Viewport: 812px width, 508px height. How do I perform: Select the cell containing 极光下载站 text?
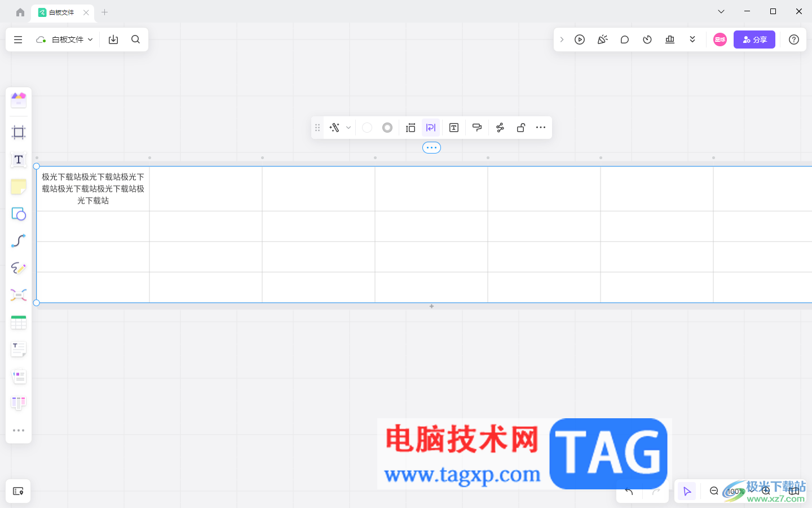(x=93, y=189)
